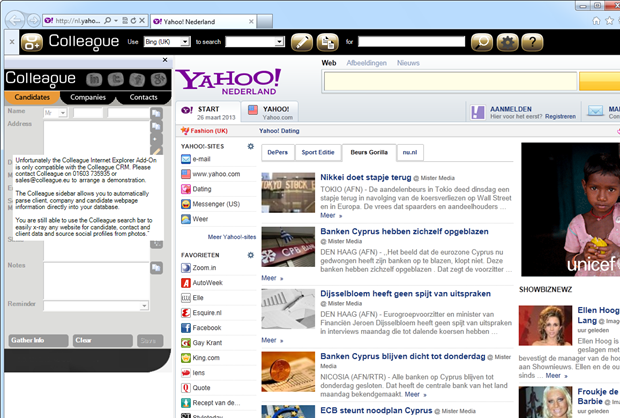Click the Colleague toolbar logo icon
The image size is (620, 418).
point(32,42)
